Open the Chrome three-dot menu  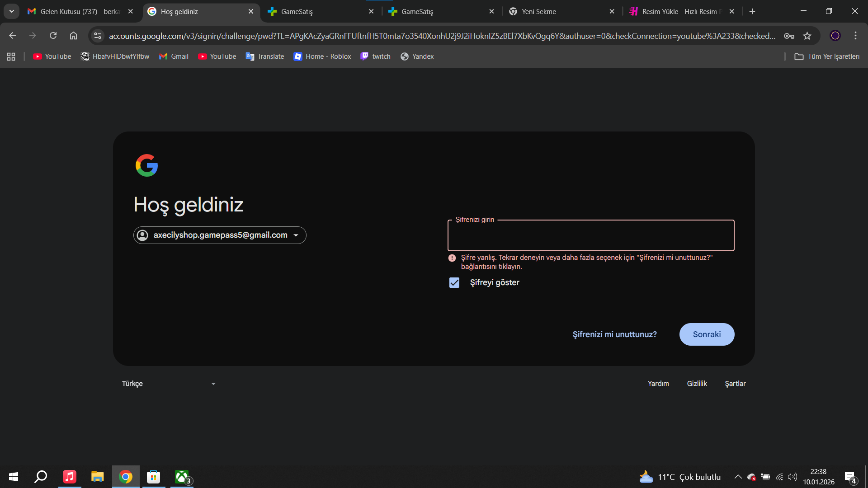(x=855, y=36)
